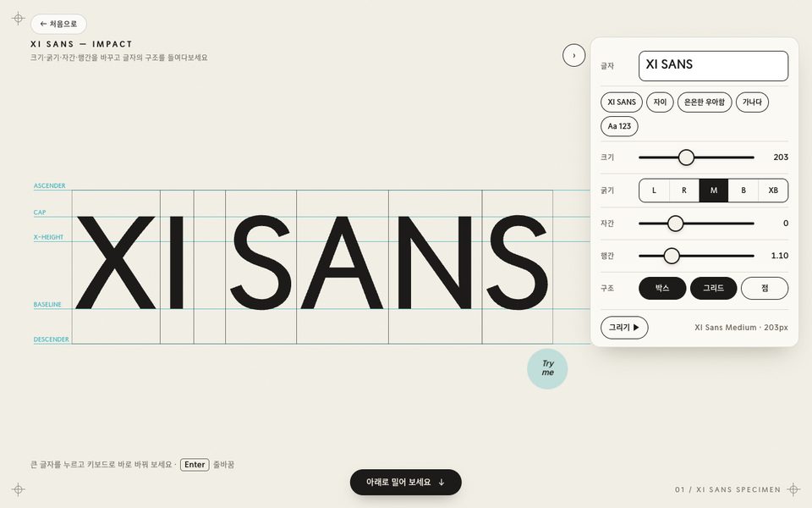Set weight to B (Bold)
Image resolution: width=812 pixels, height=508 pixels.
743,190
